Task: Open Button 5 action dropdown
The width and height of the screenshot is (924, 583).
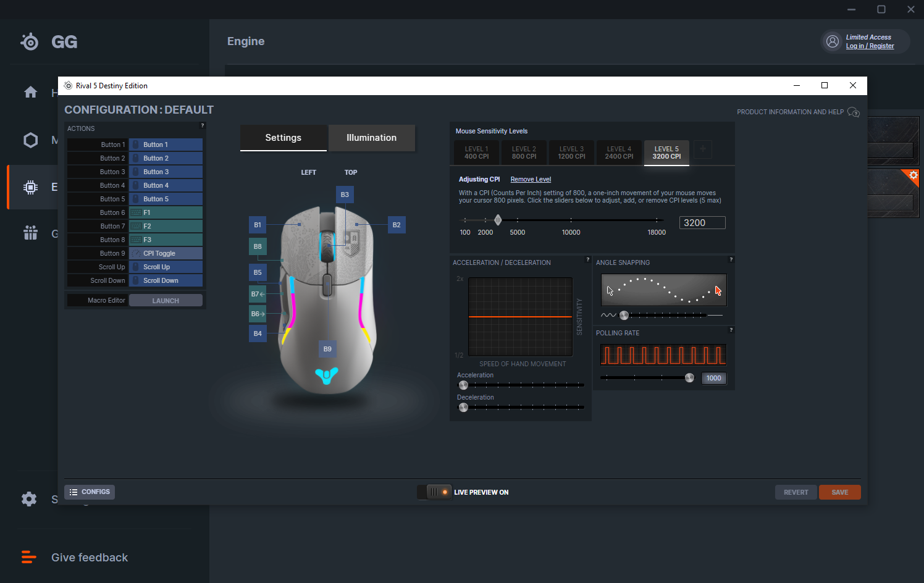Action: 166,199
